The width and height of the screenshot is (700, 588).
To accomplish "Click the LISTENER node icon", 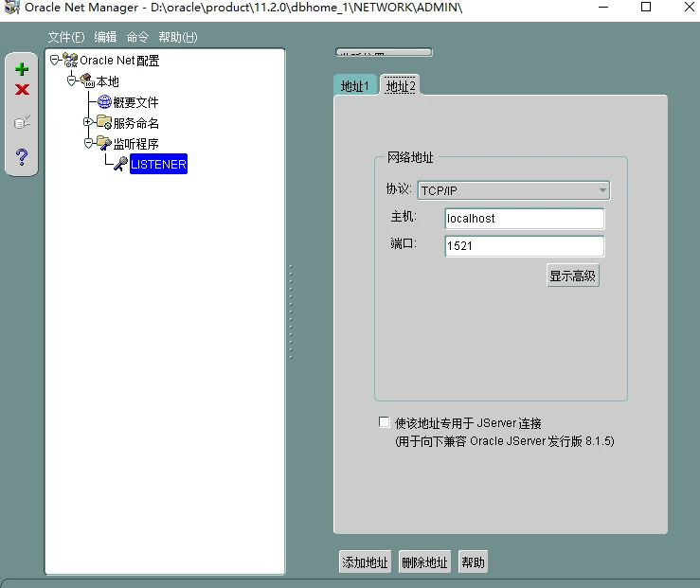I will click(x=120, y=164).
